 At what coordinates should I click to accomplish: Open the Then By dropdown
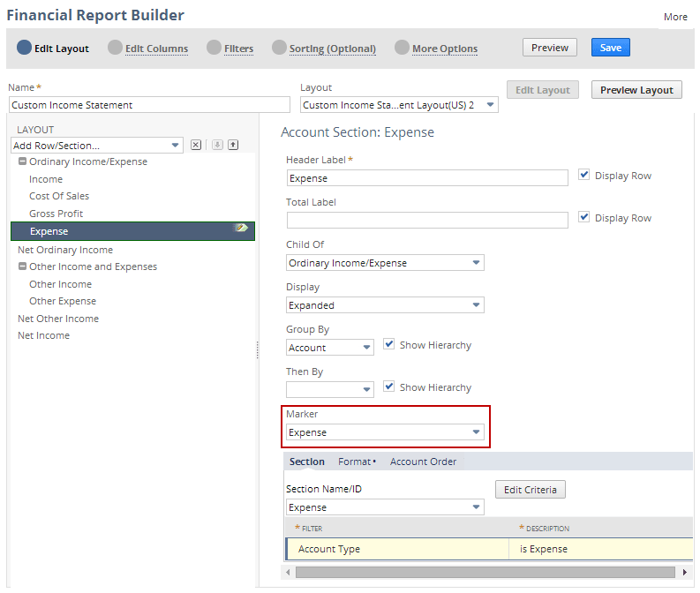click(330, 389)
